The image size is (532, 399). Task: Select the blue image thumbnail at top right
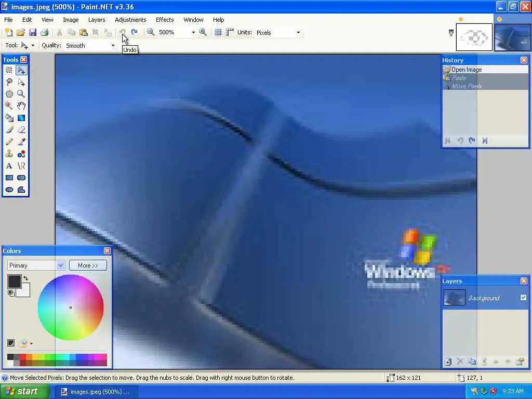512,37
